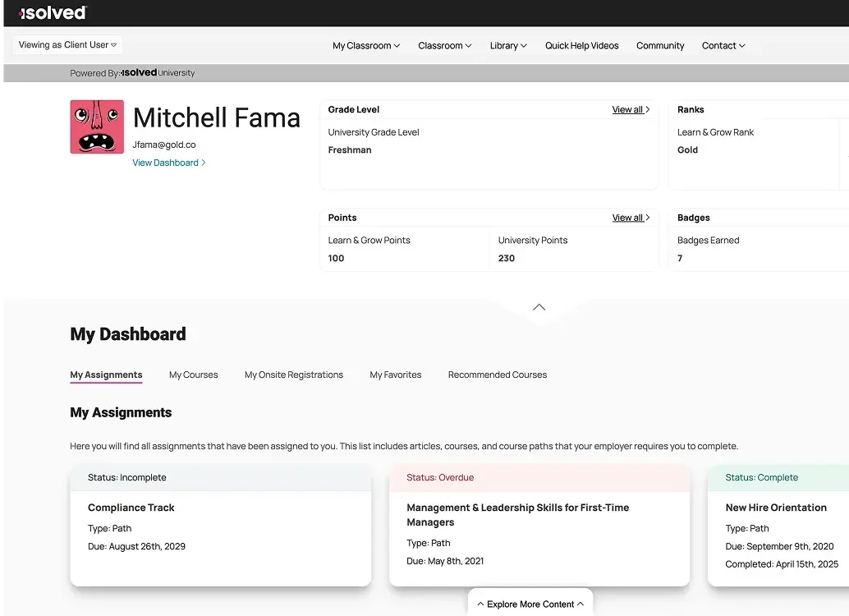Open the New Hire Orientation assignment
The height and width of the screenshot is (616, 849).
pos(778,525)
